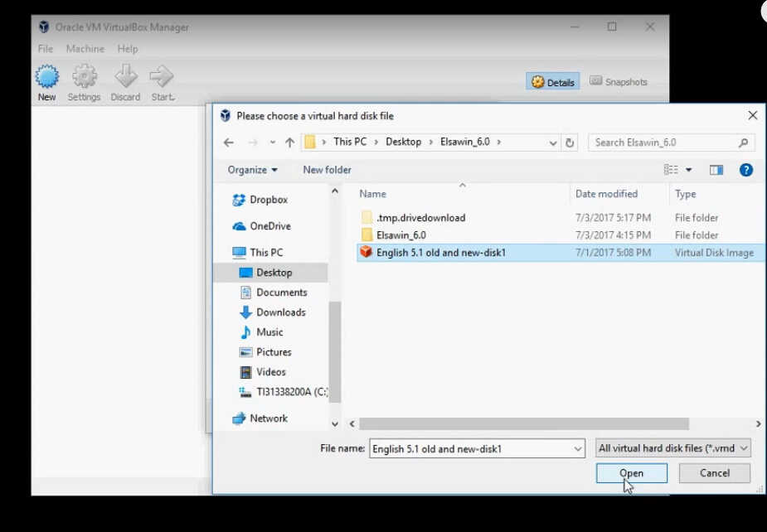Select the TI31338200A (C:) drive
767x532 pixels.
coord(284,392)
